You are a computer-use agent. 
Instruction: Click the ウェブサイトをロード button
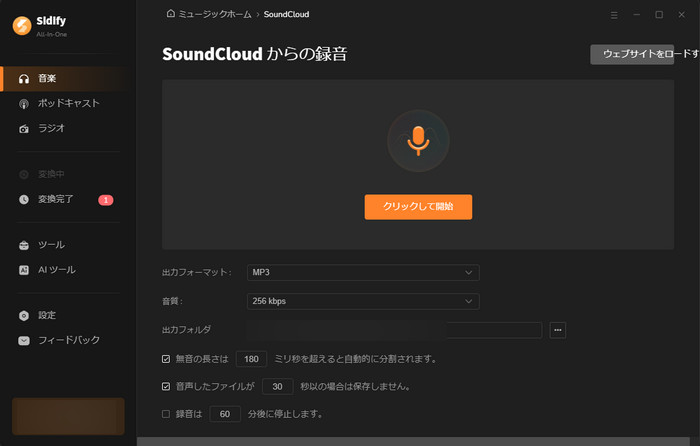(x=632, y=54)
